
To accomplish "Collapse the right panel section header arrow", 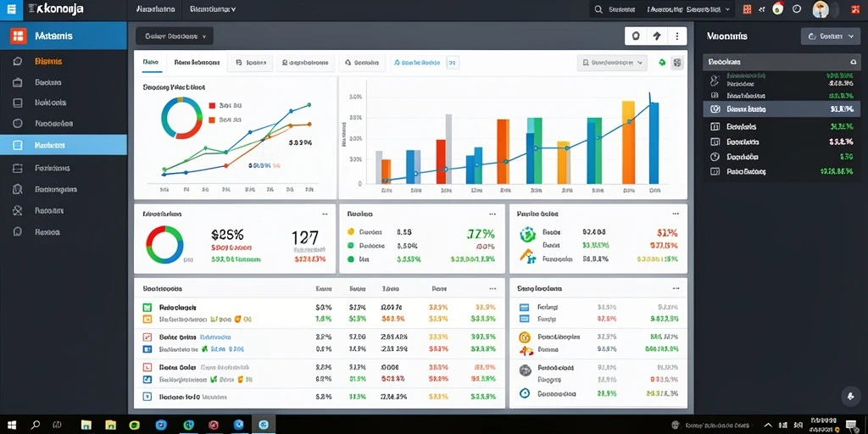I will pos(853,62).
